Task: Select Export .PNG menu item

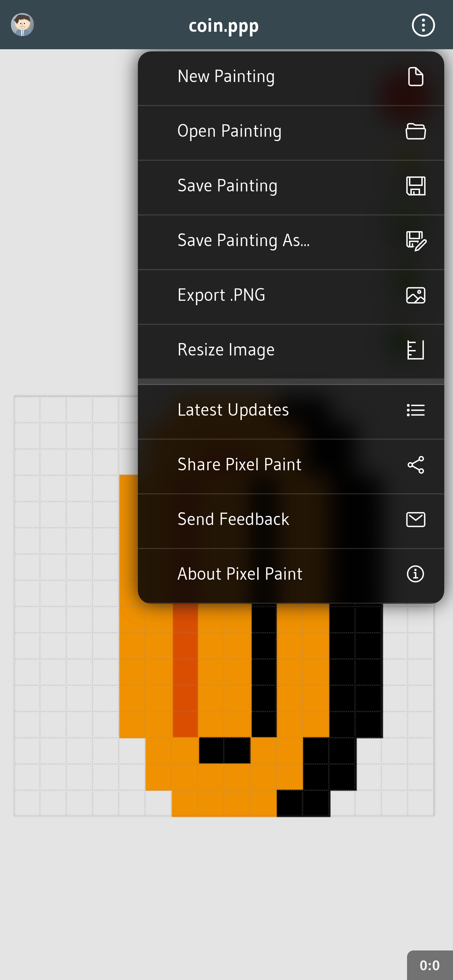Action: point(221,295)
